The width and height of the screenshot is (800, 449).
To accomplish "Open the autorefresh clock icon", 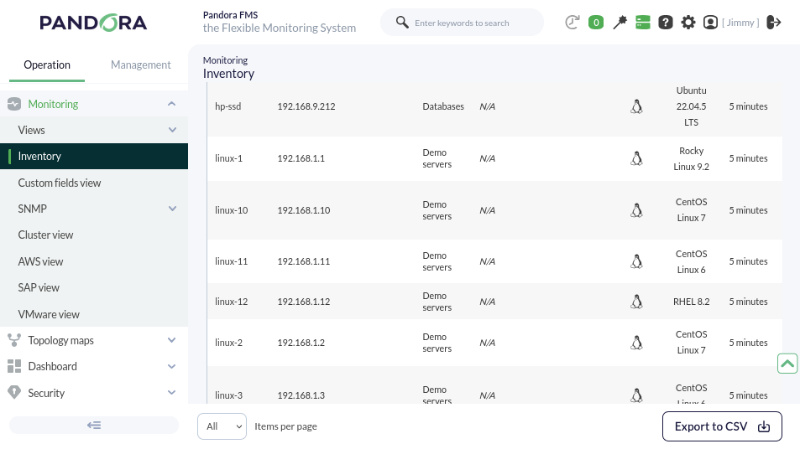I will tap(572, 22).
